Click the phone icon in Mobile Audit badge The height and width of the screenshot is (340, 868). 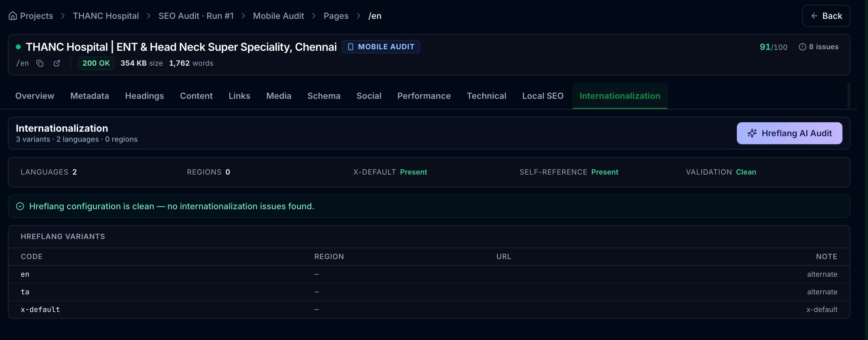[350, 47]
